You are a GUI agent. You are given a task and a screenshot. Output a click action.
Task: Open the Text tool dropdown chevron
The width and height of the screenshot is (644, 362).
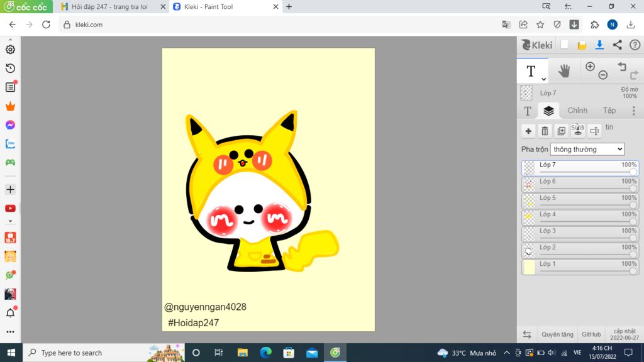[x=543, y=79]
